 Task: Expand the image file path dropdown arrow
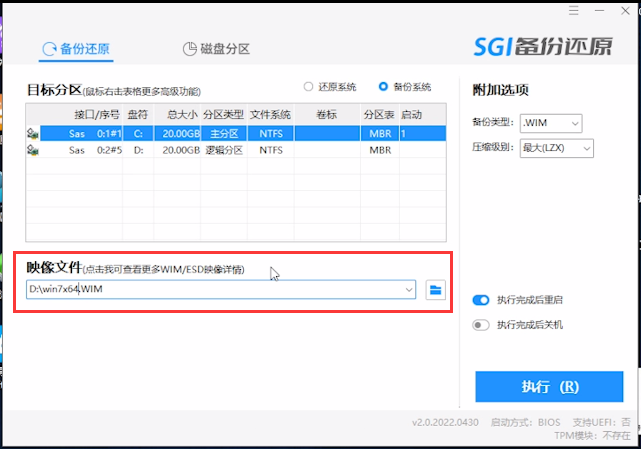[409, 290]
